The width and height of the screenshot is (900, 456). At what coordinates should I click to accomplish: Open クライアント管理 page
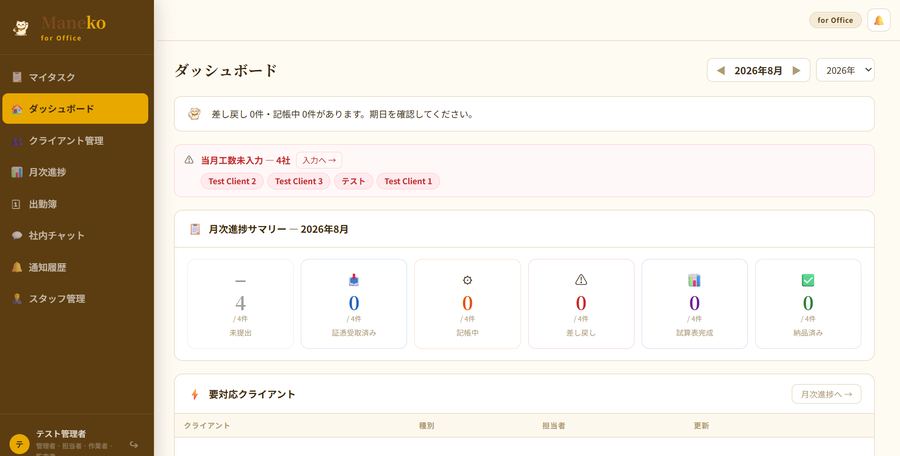point(75,141)
